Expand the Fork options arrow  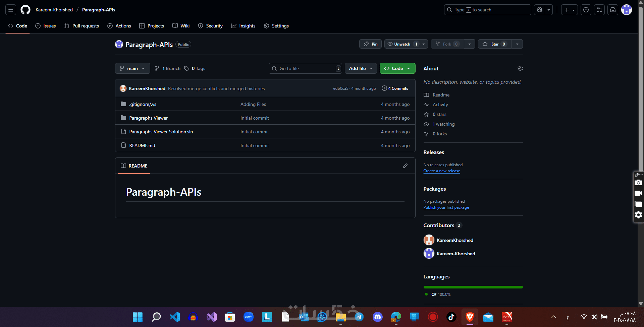pyautogui.click(x=470, y=44)
